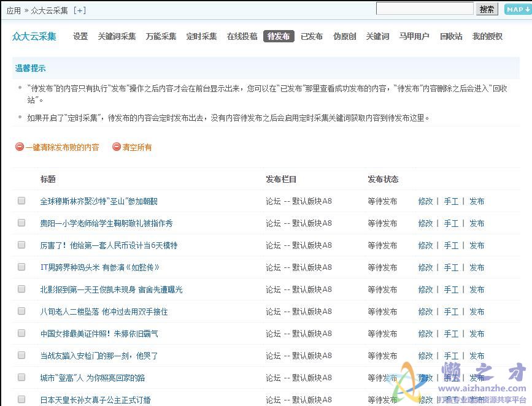Click the red icon for 一键清除发布败的内容
The width and height of the screenshot is (532, 406).
(18, 147)
